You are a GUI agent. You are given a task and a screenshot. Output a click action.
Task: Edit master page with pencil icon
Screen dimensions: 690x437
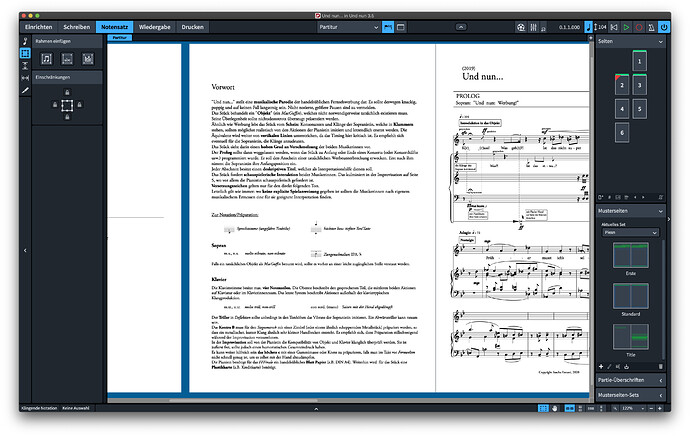(609, 366)
